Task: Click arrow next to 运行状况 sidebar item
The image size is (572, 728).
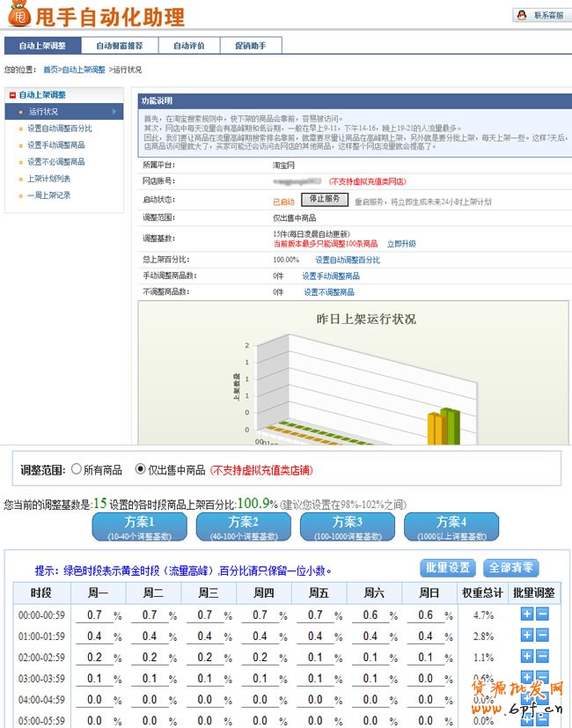Action: 114,112
